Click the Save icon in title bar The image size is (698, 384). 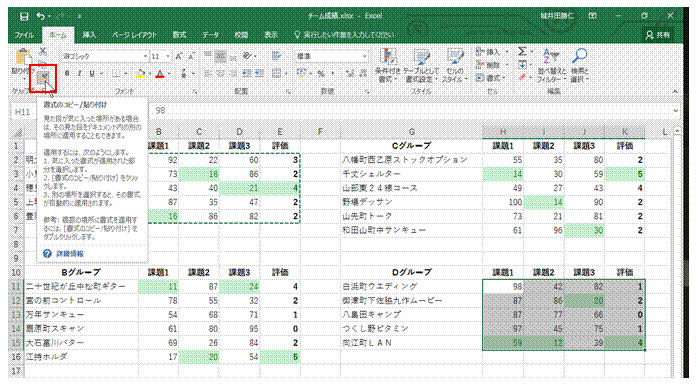24,16
